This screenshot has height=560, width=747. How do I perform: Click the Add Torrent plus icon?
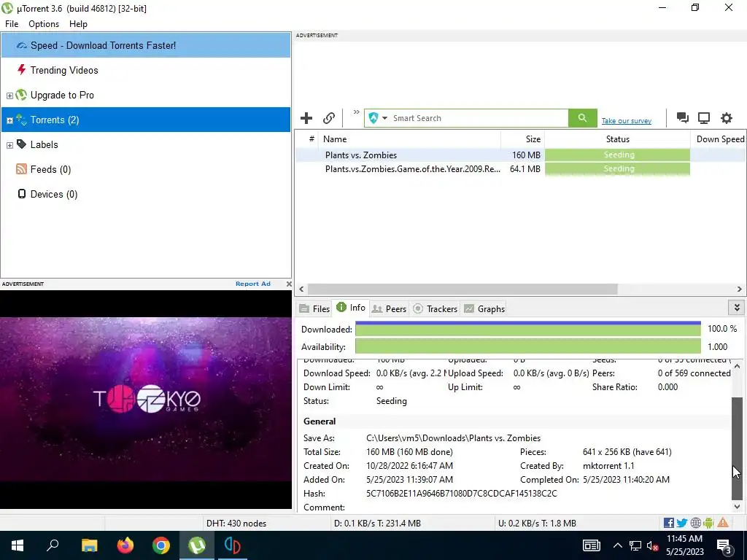306,118
